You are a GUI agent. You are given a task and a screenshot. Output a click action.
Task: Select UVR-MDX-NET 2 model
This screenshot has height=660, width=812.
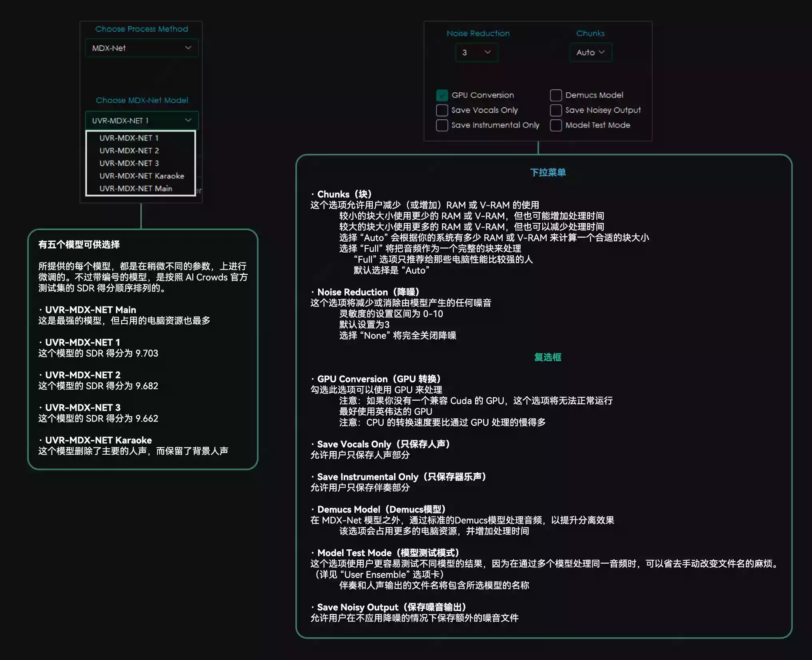pyautogui.click(x=130, y=150)
